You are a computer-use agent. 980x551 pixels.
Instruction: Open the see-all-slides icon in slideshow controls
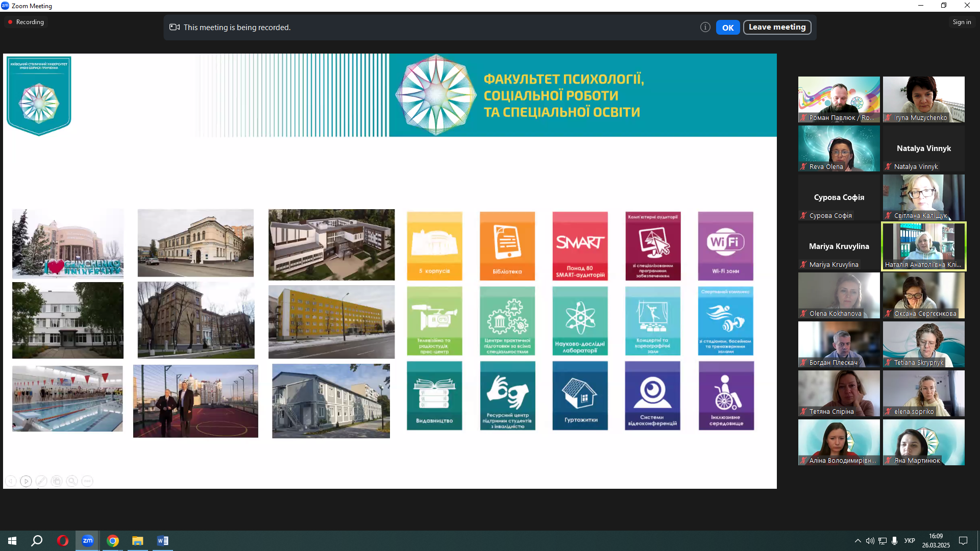[x=57, y=481]
